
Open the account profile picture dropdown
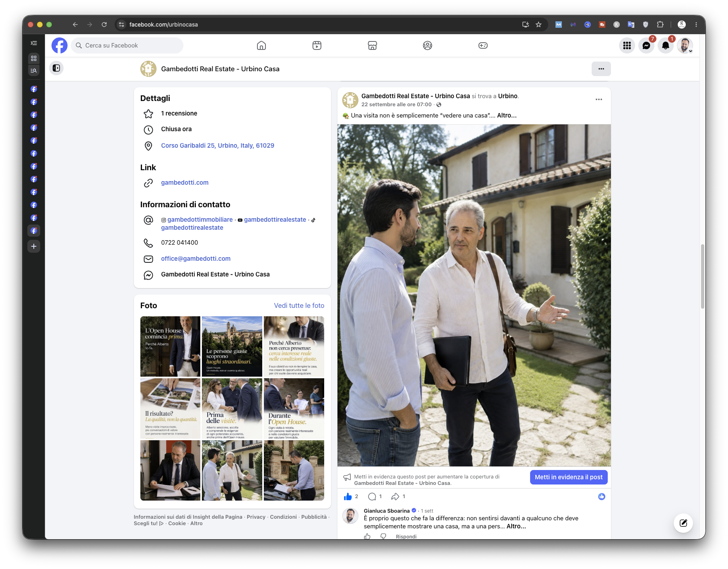685,45
